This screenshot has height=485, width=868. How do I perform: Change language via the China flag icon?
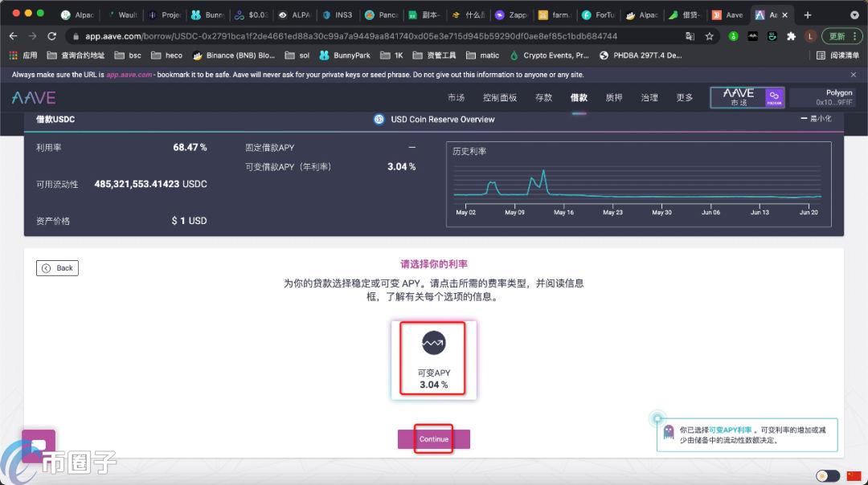[x=854, y=475]
